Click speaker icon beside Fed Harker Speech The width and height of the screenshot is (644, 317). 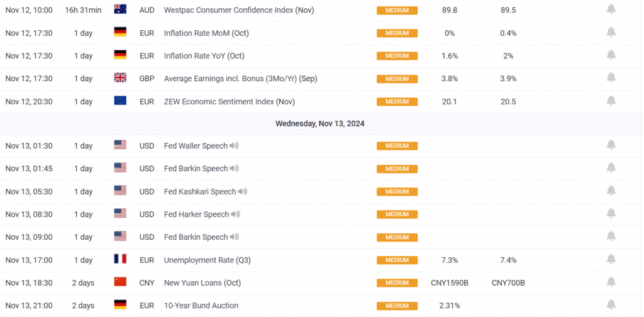click(236, 214)
